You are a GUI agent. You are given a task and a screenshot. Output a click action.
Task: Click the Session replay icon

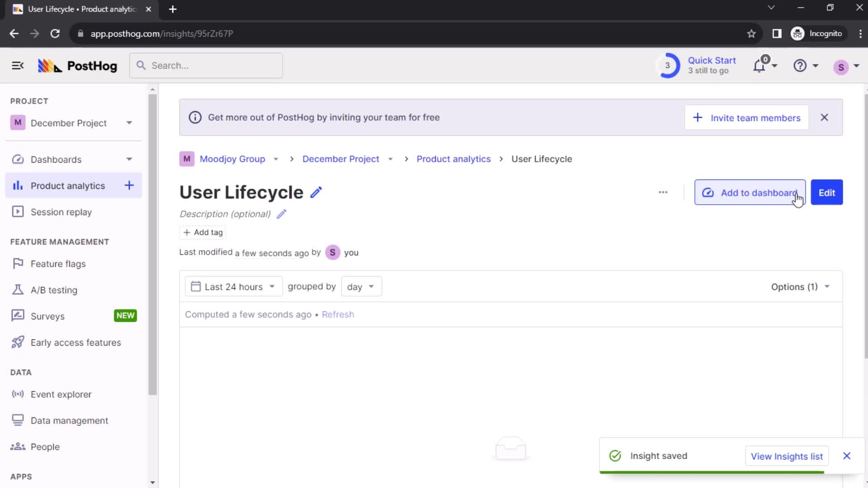pyautogui.click(x=17, y=211)
